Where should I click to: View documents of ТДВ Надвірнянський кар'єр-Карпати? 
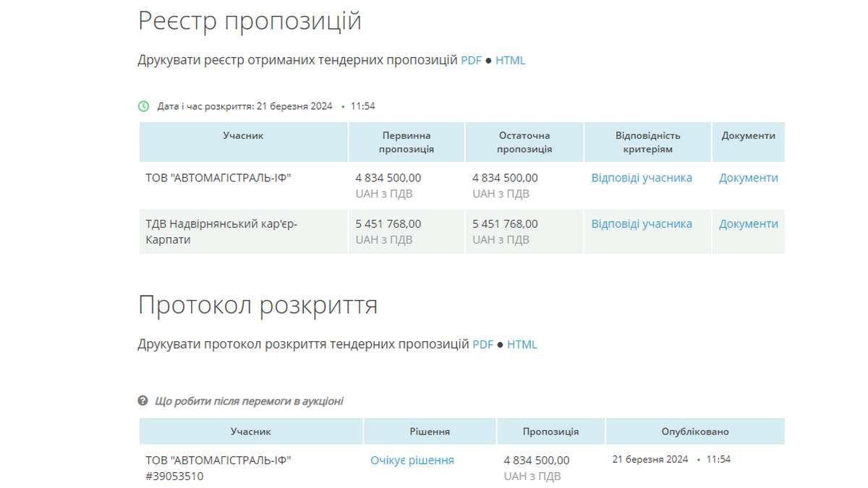pyautogui.click(x=749, y=223)
